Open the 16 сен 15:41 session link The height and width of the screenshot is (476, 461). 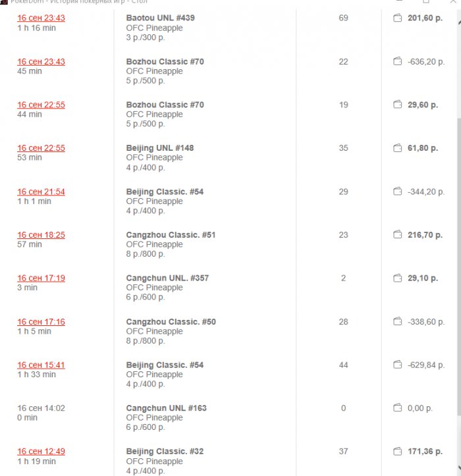(41, 365)
